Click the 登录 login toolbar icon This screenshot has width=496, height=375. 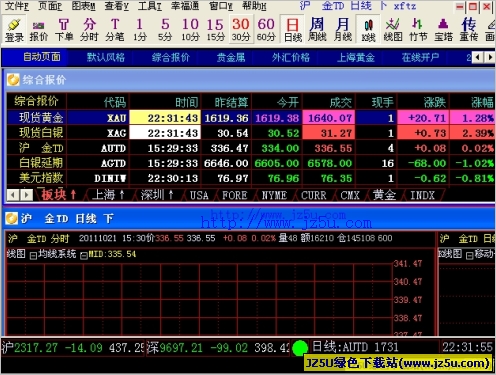(x=14, y=30)
